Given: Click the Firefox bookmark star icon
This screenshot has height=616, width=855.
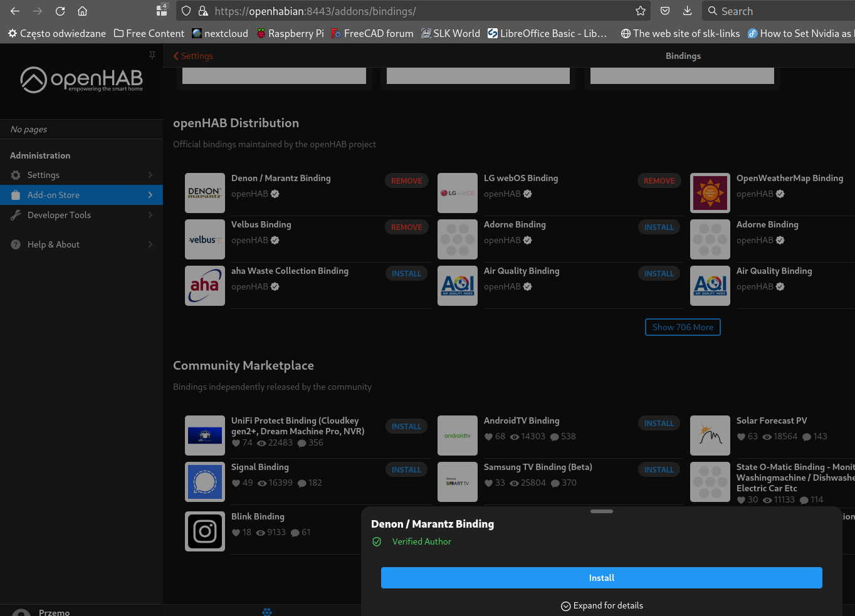Looking at the screenshot, I should (x=640, y=11).
